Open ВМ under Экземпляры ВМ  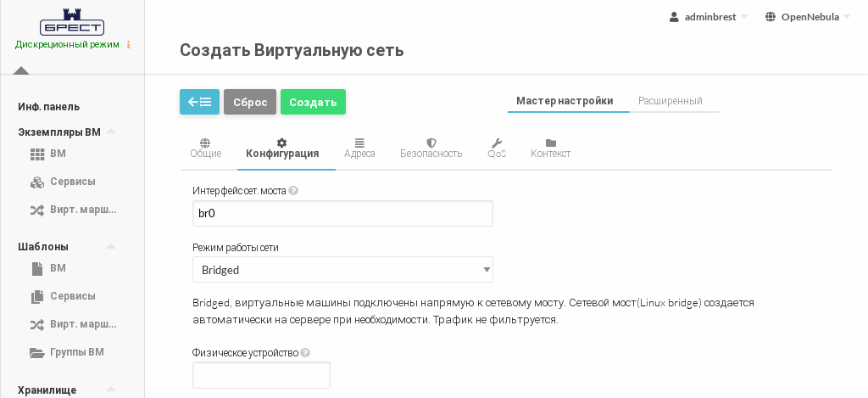pyautogui.click(x=58, y=154)
